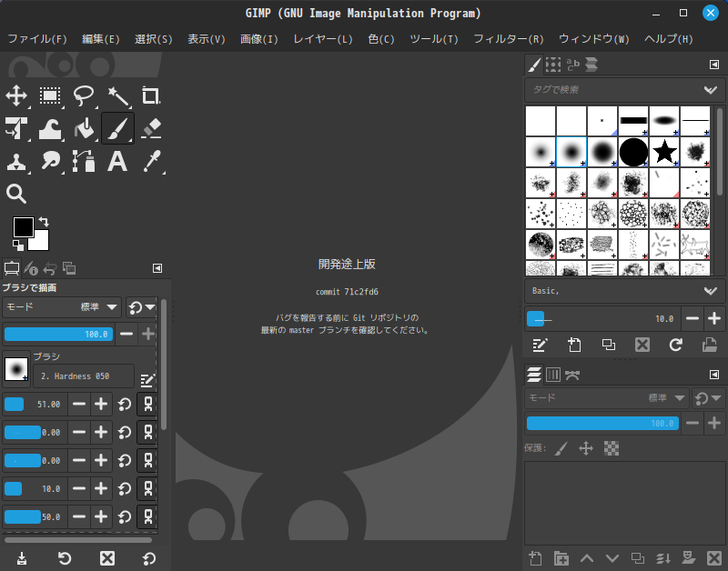Expand the Basic, tag assignment dropdown
Viewport: 728px width, 571px height.
click(x=711, y=291)
